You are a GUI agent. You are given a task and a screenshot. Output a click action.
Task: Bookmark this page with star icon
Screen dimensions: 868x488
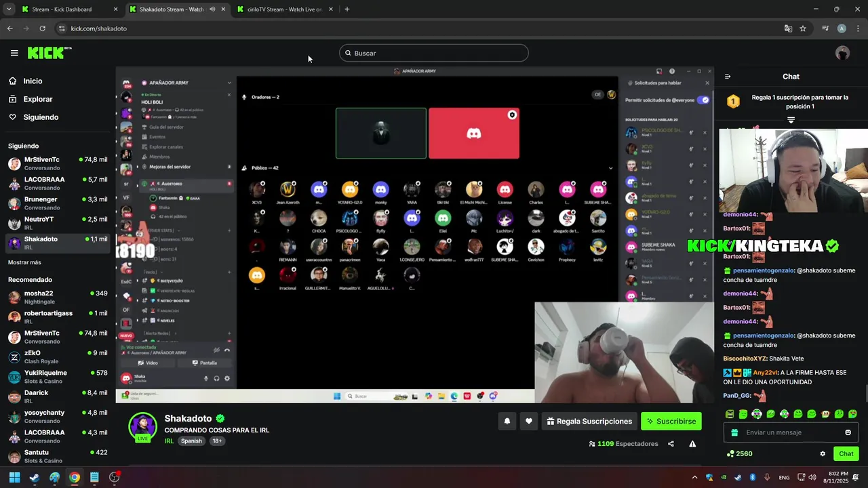[x=803, y=28]
